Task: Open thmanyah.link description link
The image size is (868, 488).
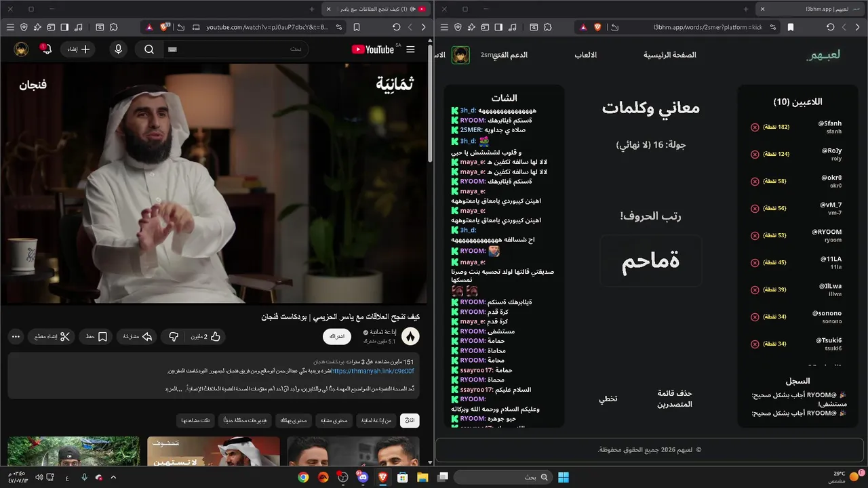Action: [372, 371]
